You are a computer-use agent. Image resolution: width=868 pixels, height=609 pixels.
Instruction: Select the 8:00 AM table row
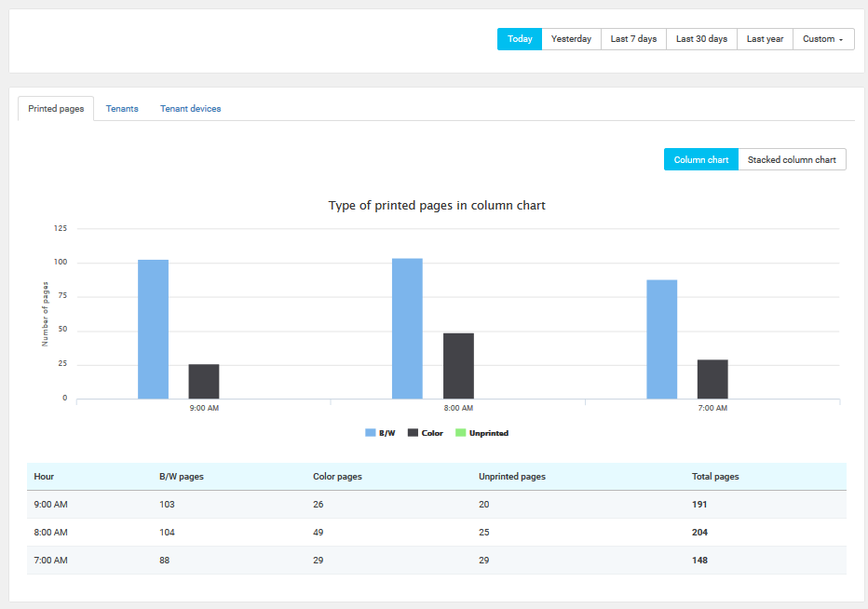[x=436, y=533]
